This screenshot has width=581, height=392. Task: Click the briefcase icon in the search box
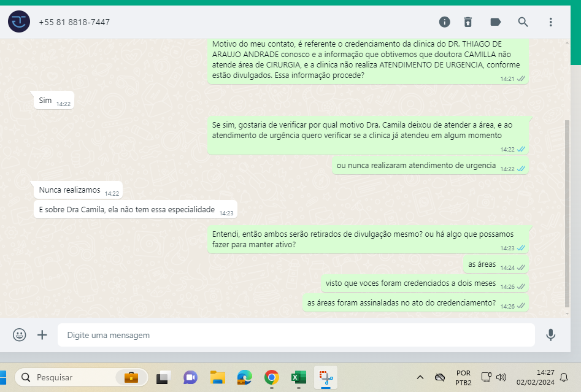coord(131,377)
